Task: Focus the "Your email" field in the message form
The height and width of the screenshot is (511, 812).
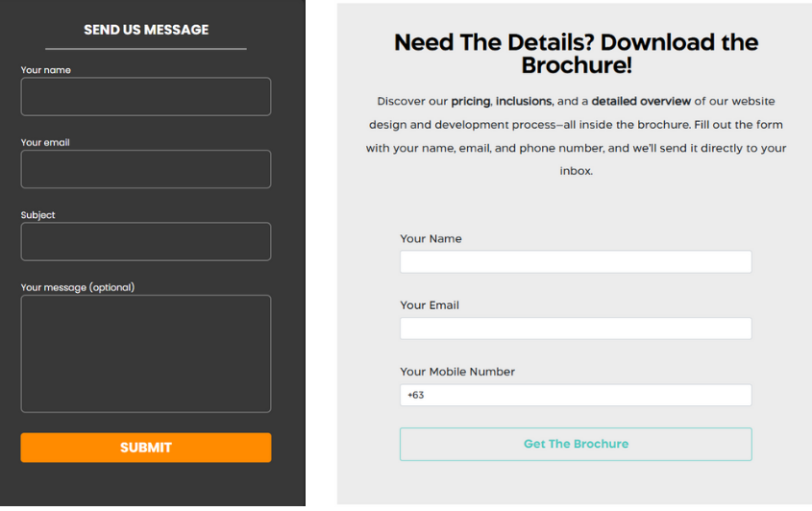Action: [x=145, y=170]
